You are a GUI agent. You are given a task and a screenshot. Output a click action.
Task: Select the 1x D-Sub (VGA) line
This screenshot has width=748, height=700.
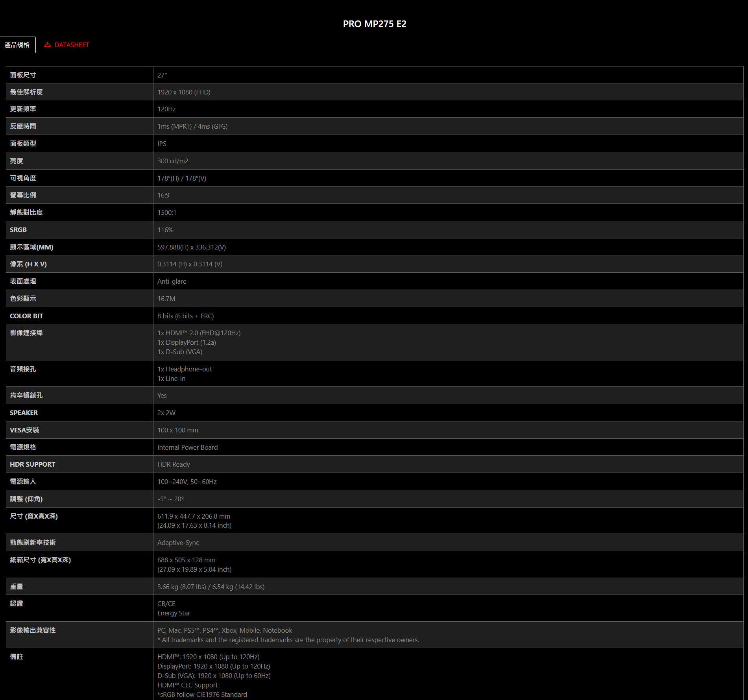(x=180, y=352)
